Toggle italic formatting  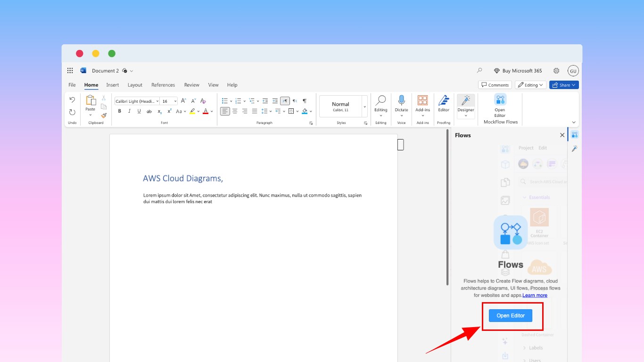coord(129,111)
